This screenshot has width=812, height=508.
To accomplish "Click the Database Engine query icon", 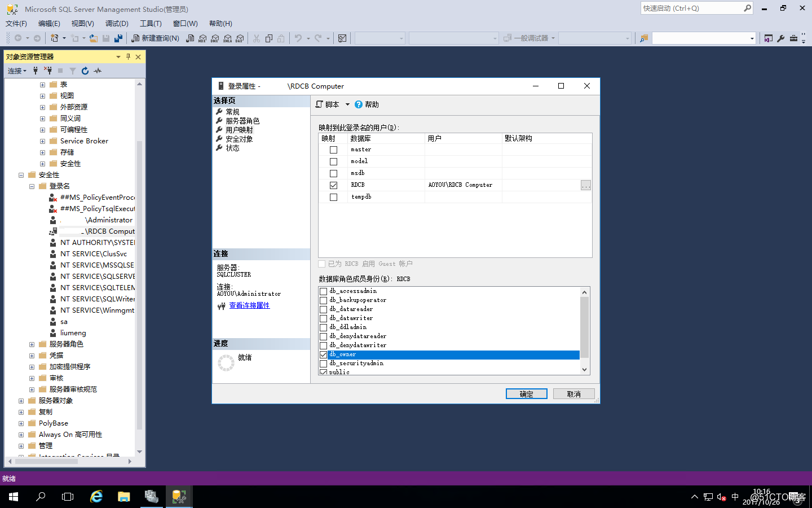I will 190,38.
